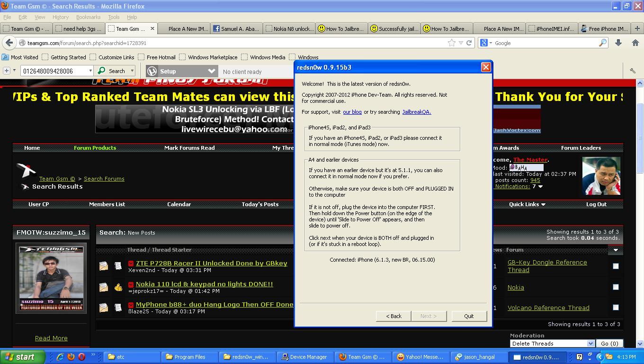Image resolution: width=644 pixels, height=364 pixels.
Task: Open Quick Links dropdown
Action: tap(527, 204)
